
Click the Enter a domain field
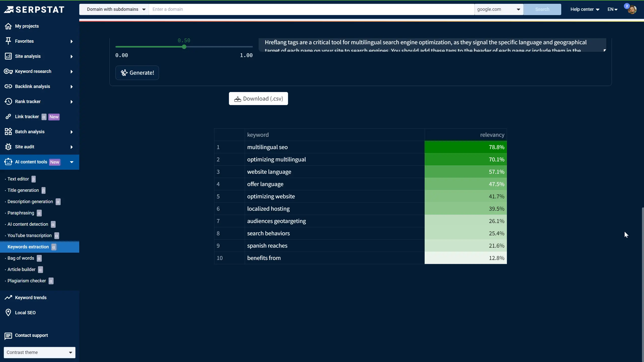[x=311, y=9]
